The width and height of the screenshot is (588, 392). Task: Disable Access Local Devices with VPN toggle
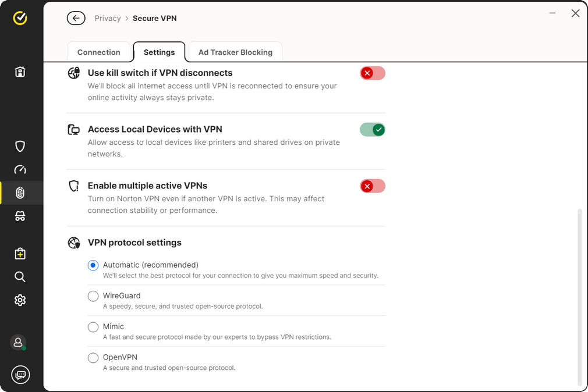click(373, 130)
